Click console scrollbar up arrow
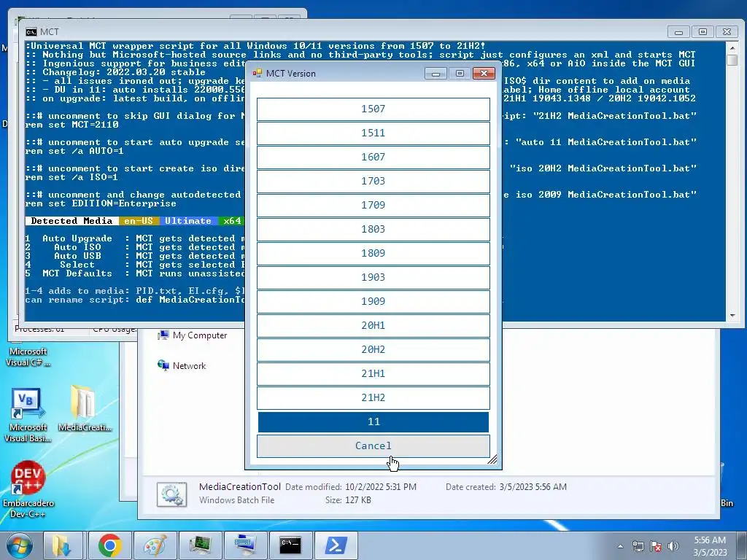747x560 pixels. click(732, 47)
